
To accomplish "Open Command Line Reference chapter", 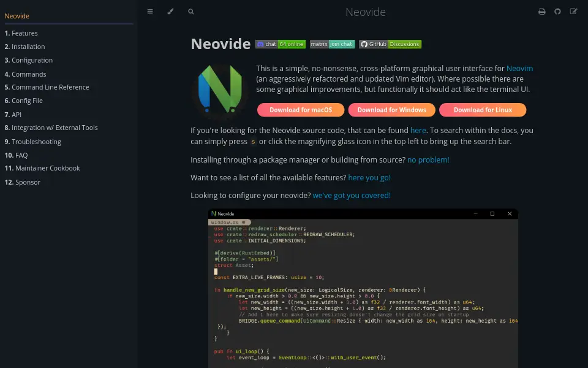I will point(47,87).
